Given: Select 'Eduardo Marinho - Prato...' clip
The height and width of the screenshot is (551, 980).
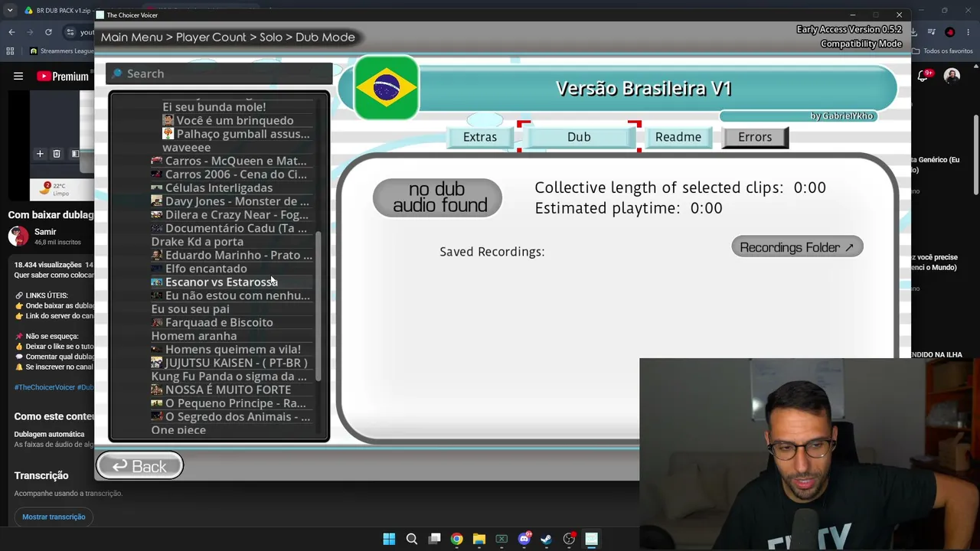Looking at the screenshot, I should 232,255.
